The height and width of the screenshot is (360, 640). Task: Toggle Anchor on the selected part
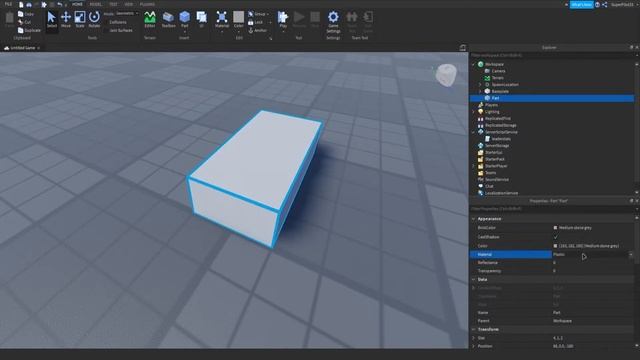(258, 30)
